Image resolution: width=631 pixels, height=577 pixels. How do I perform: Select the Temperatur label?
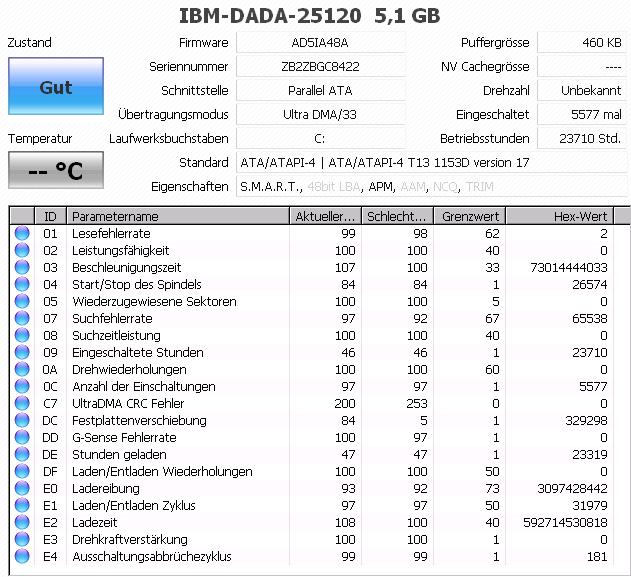point(40,138)
